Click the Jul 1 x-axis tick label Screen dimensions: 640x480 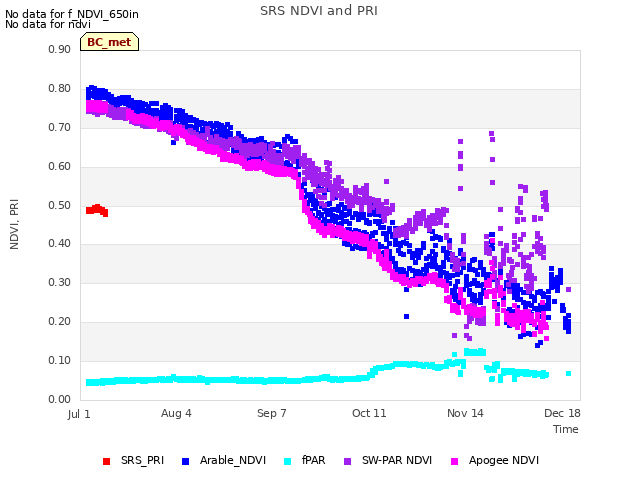coord(79,414)
